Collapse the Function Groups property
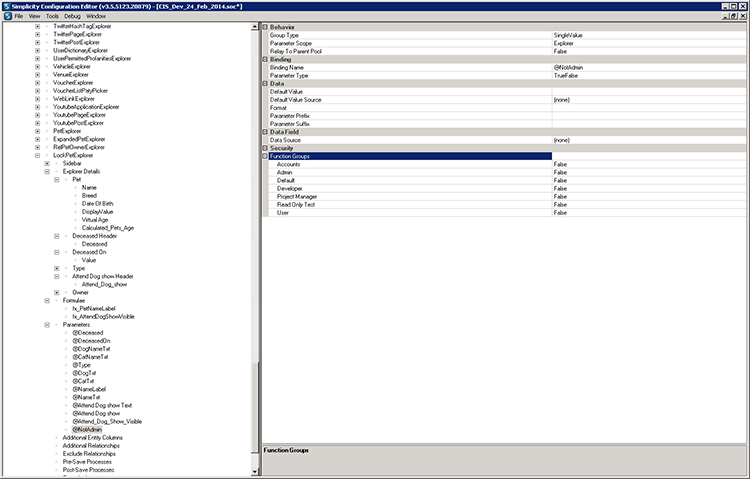750x479 pixels. pos(265,156)
